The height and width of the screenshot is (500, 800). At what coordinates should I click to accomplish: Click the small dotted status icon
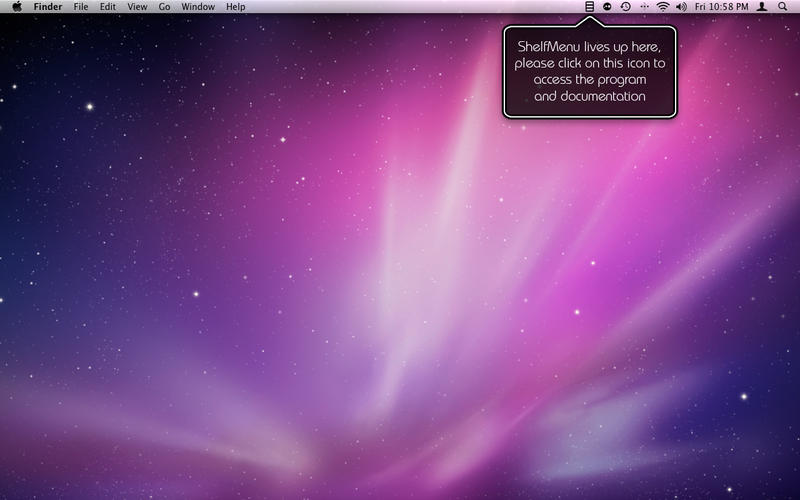point(644,7)
